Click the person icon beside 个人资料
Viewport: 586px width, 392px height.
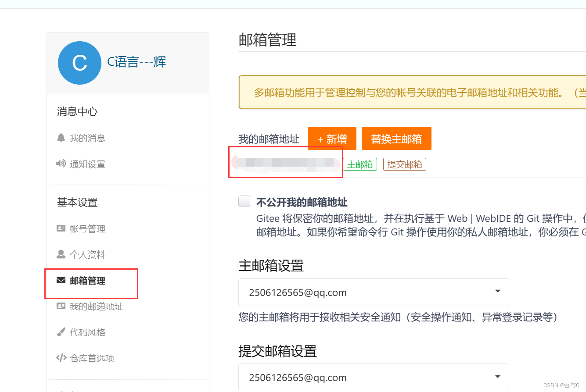pyautogui.click(x=61, y=254)
